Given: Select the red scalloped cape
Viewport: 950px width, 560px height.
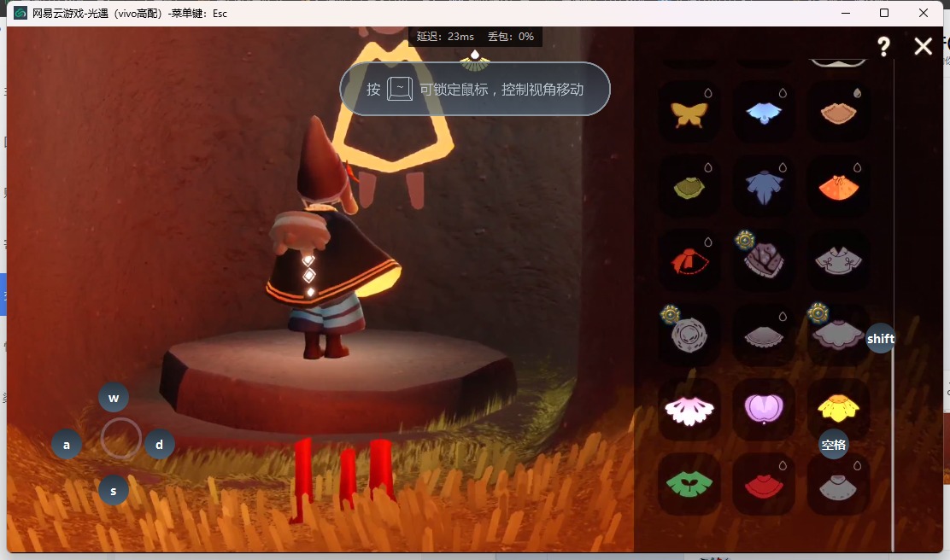Looking at the screenshot, I should click(764, 484).
